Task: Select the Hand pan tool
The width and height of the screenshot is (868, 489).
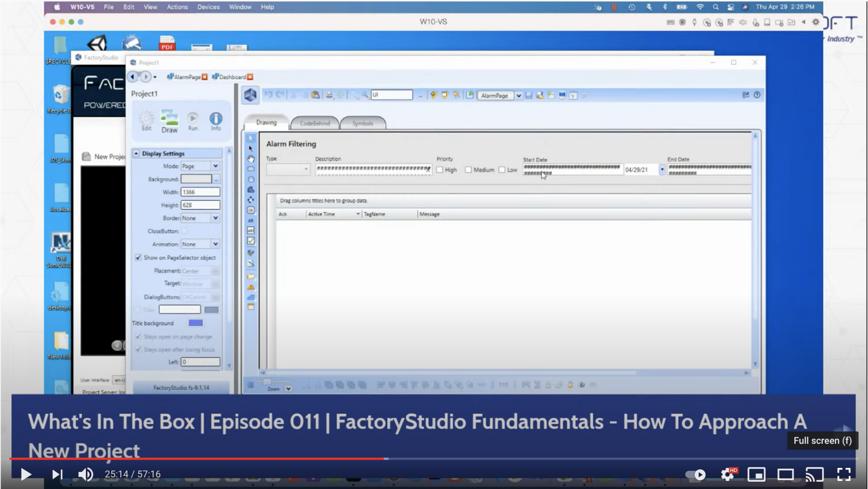Action: click(x=251, y=159)
